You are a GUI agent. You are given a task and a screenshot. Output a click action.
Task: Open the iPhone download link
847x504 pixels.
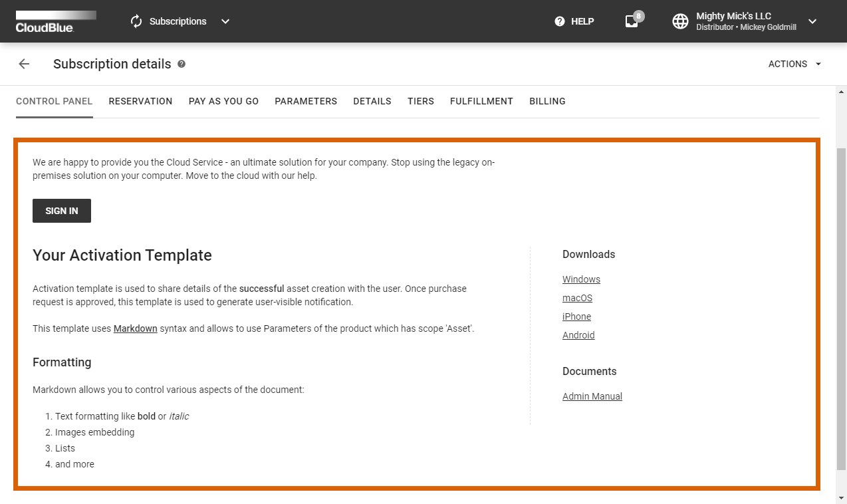[x=576, y=316]
